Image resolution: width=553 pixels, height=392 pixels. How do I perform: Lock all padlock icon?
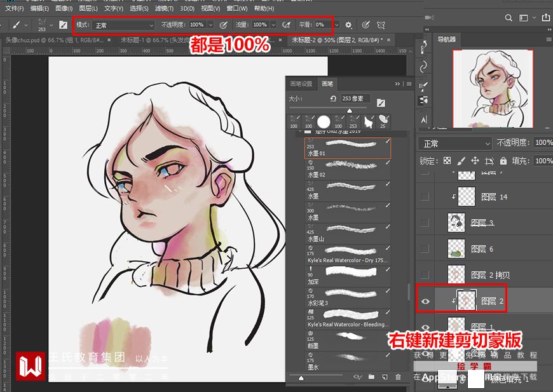(x=503, y=161)
